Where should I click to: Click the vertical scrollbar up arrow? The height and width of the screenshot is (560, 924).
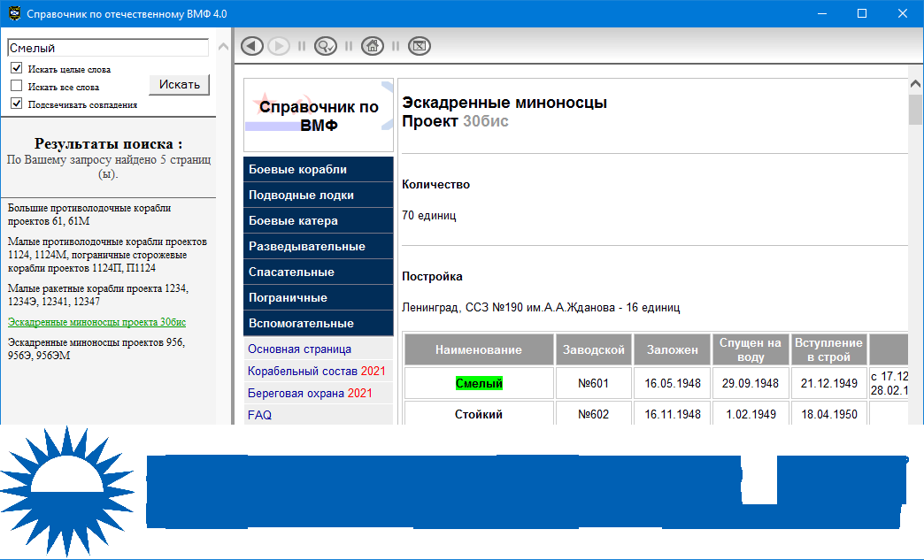[x=916, y=85]
